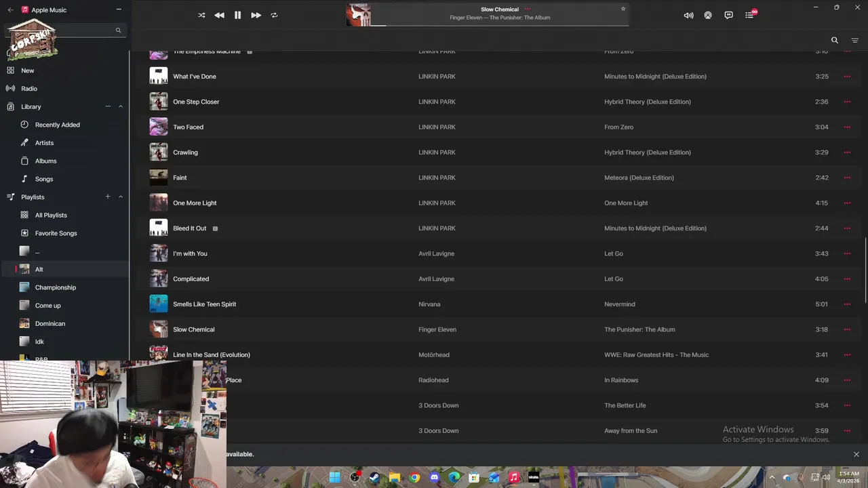868x488 pixels.
Task: Skip forward to next track
Action: pos(256,15)
